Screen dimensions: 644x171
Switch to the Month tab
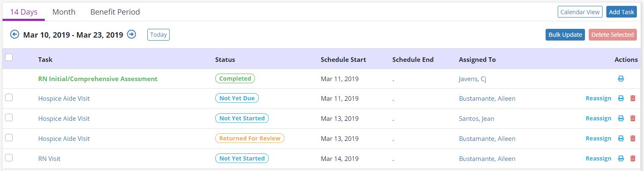coord(64,12)
